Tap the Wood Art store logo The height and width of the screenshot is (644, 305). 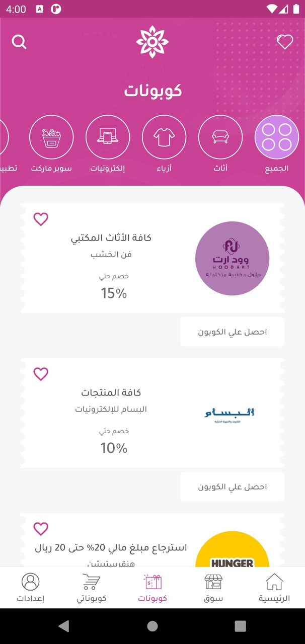click(x=232, y=259)
